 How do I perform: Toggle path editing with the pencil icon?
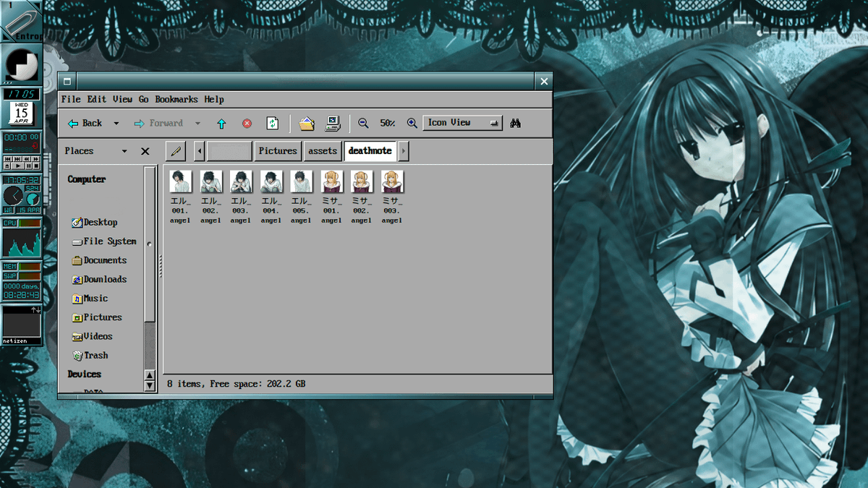(x=174, y=151)
